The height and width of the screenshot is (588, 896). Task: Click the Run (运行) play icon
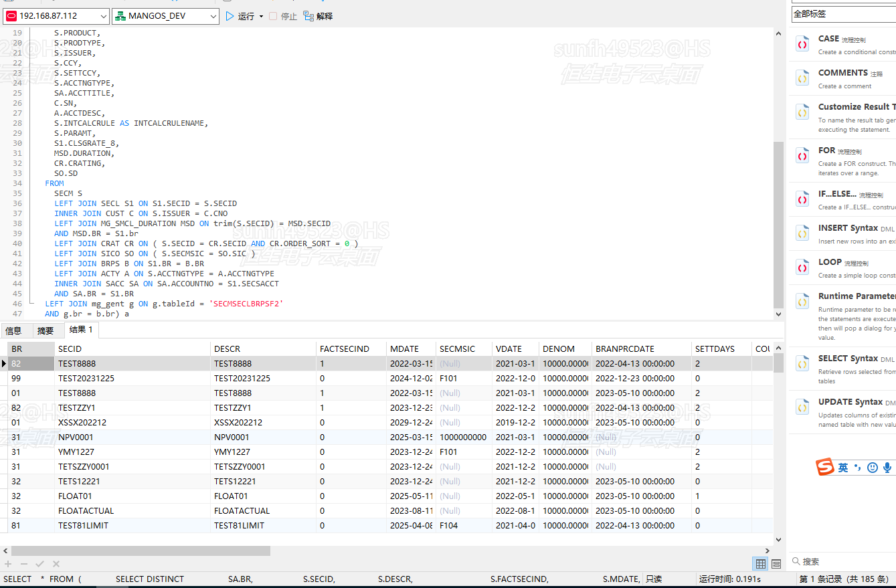click(230, 16)
